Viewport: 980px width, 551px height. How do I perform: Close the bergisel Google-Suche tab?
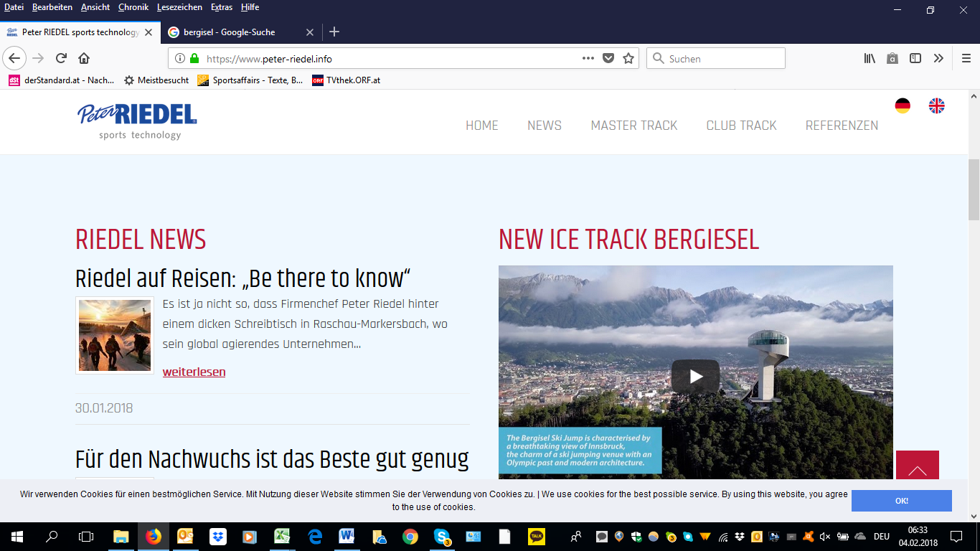(x=310, y=32)
